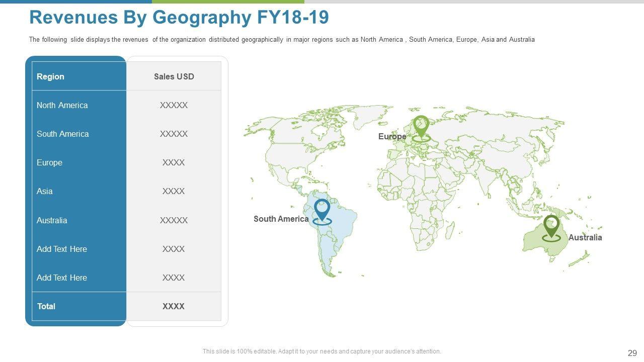Click the Europe label on the map
Image resolution: width=644 pixels, height=362 pixels.
coord(392,137)
